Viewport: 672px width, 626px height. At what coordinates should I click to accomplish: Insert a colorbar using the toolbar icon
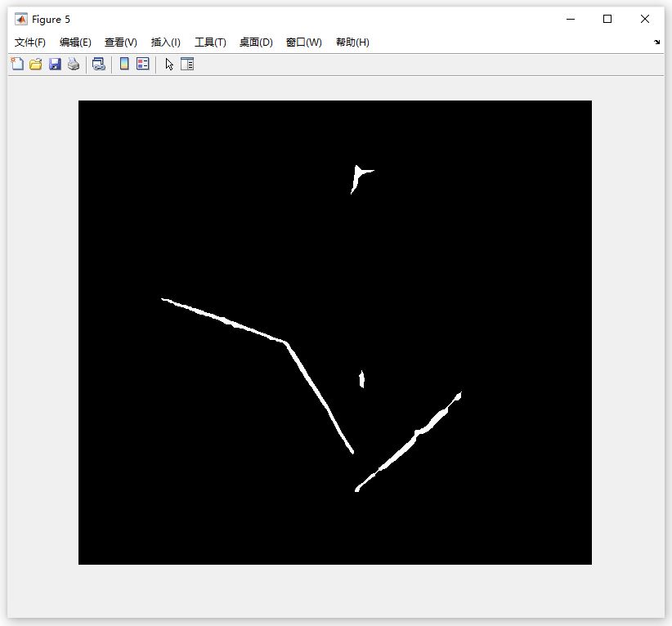point(124,64)
